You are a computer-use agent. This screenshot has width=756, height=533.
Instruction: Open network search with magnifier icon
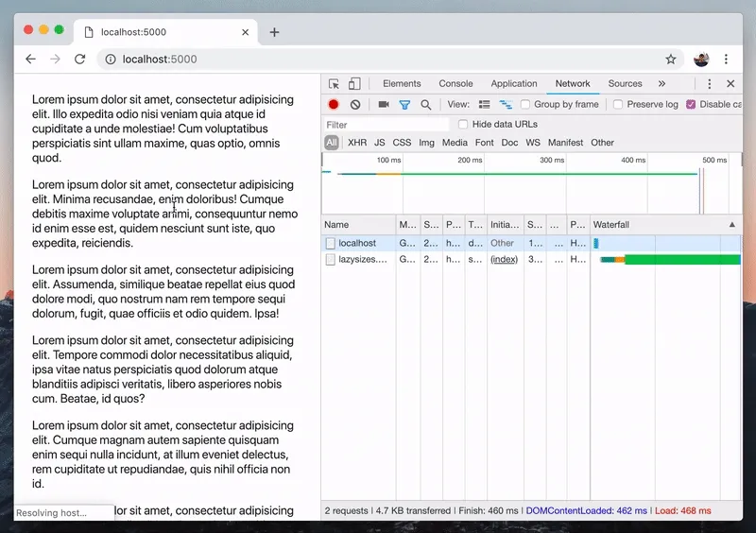click(426, 105)
